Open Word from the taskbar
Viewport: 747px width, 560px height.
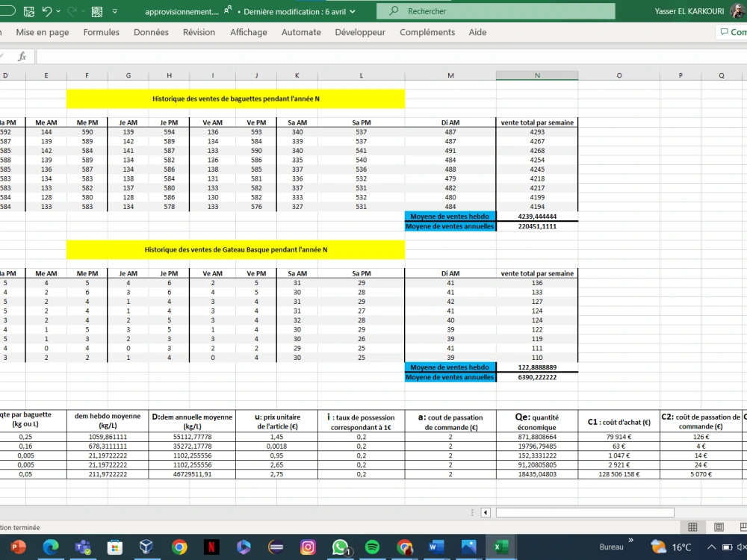pyautogui.click(x=436, y=547)
